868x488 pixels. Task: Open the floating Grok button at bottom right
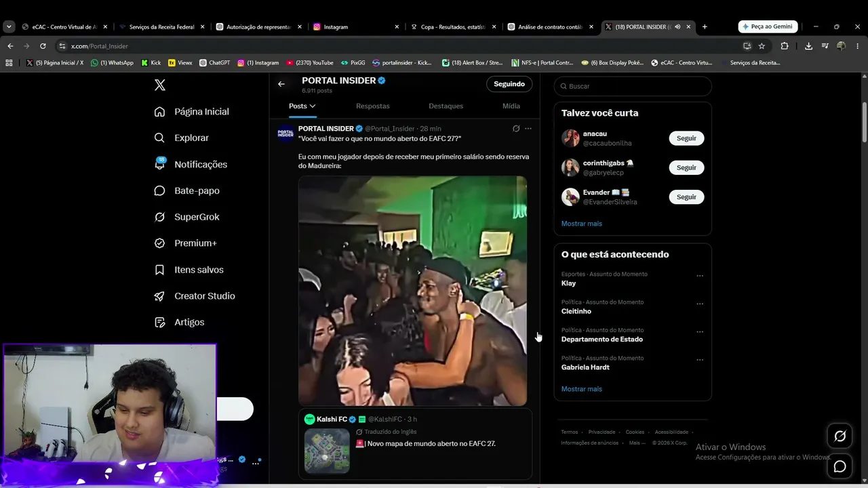pyautogui.click(x=840, y=436)
